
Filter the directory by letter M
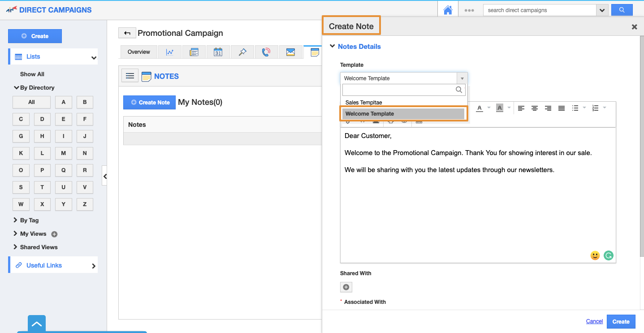click(63, 153)
